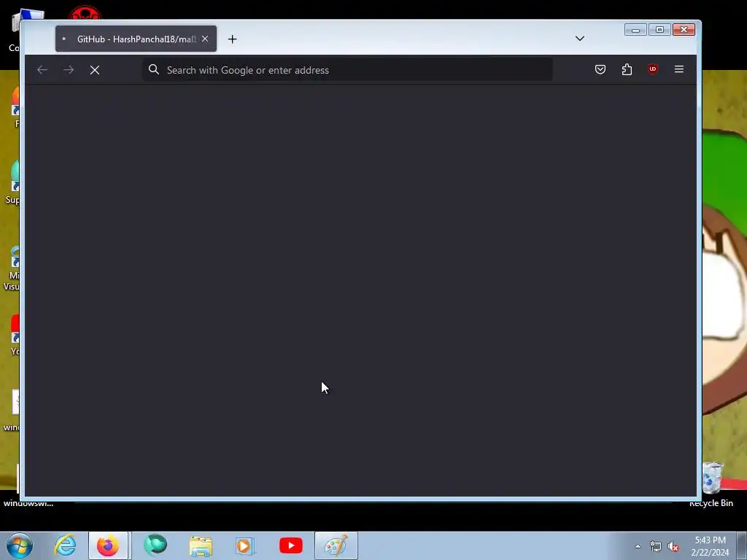Image resolution: width=747 pixels, height=560 pixels.
Task: Open the Windows Start menu orb
Action: point(20,545)
